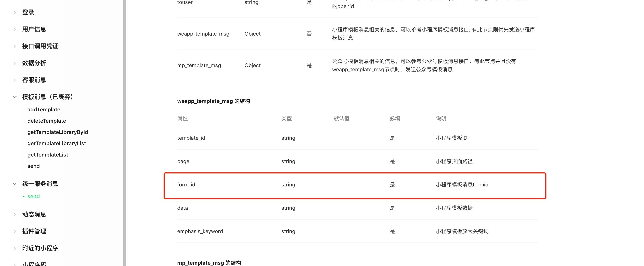This screenshot has height=266, width=644.
Task: Open the getTemplateList page
Action: [x=48, y=155]
